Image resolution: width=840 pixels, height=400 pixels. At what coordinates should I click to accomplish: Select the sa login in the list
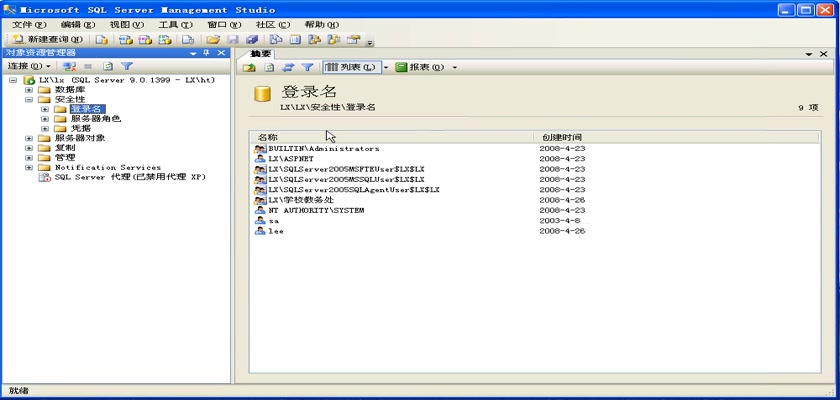pyautogui.click(x=273, y=220)
